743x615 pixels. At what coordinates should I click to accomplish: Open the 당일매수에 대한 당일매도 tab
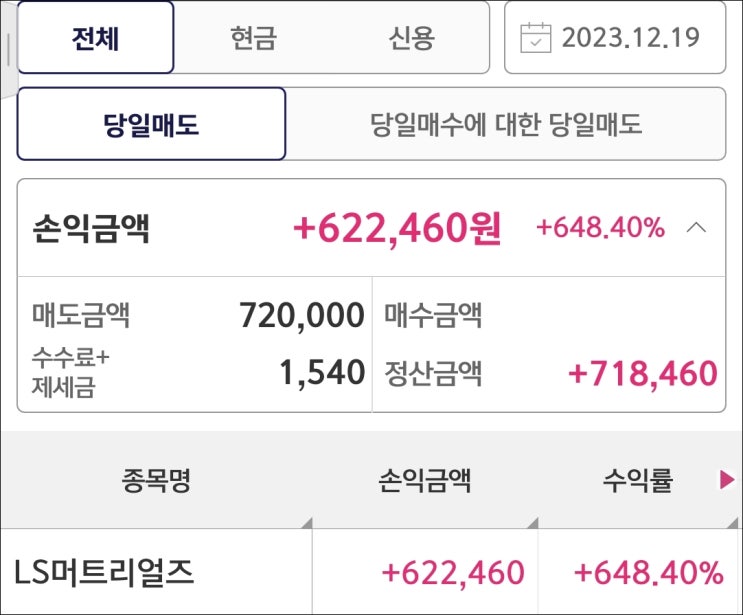point(506,124)
